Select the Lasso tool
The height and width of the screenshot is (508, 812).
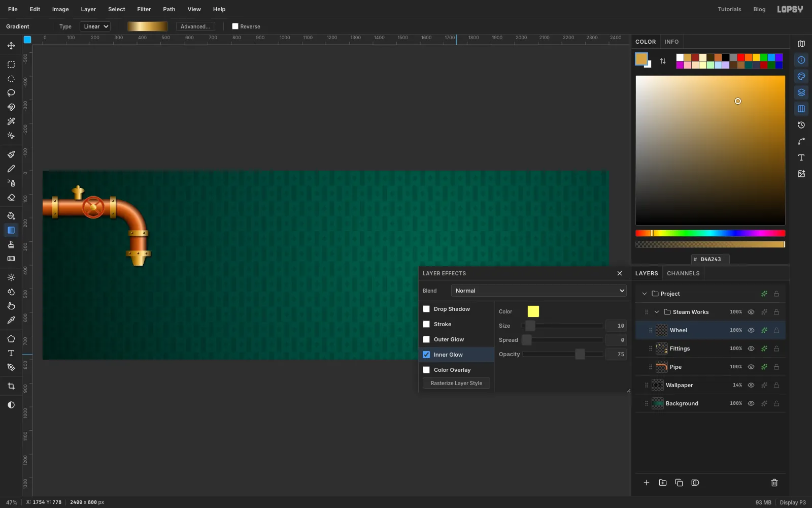pyautogui.click(x=11, y=93)
